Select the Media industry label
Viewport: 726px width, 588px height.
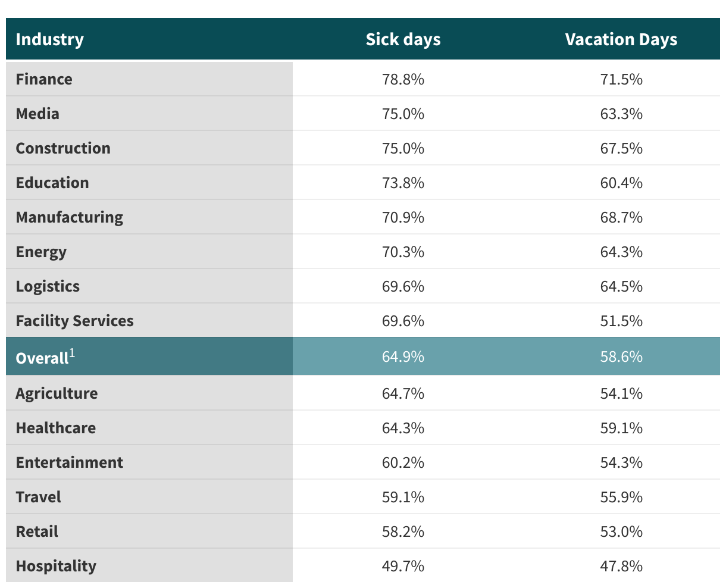click(37, 114)
